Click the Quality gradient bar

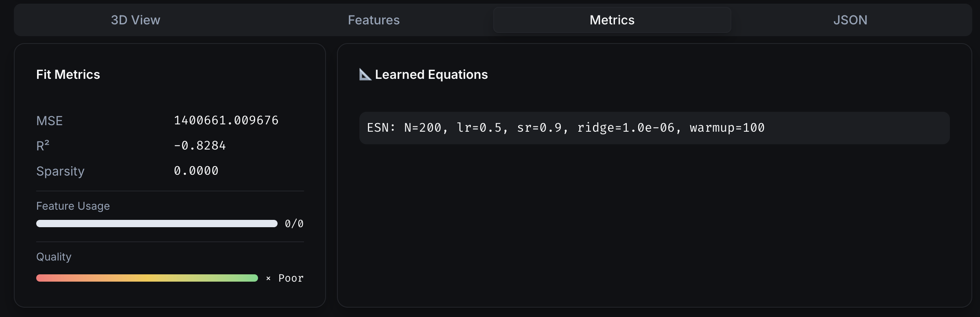147,278
